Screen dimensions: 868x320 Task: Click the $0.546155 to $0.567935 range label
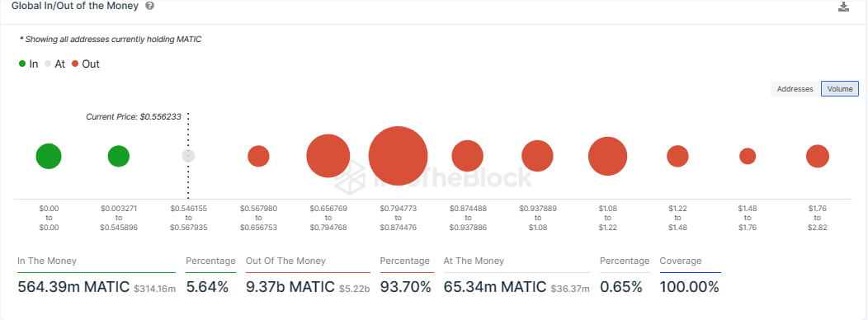tap(188, 218)
